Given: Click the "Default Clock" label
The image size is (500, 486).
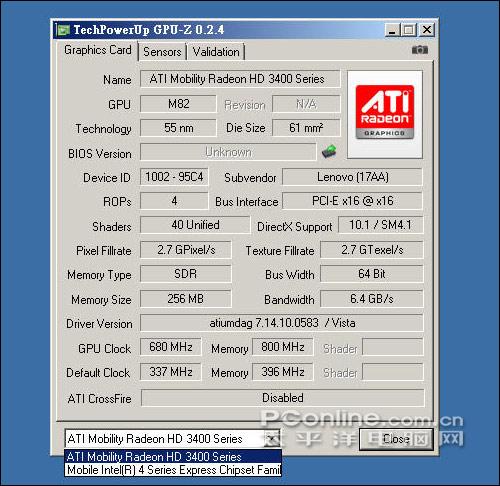Looking at the screenshot, I should click(98, 373).
